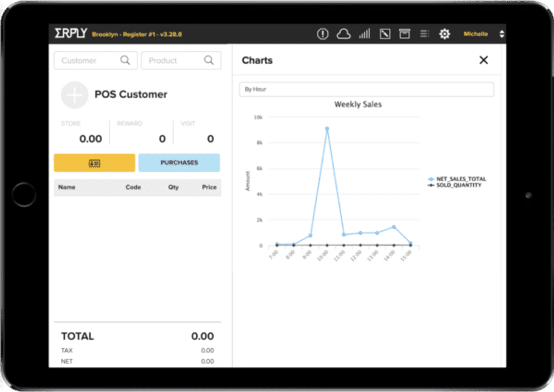Click the Code column header
Screen dimensions: 554x392
(133, 187)
